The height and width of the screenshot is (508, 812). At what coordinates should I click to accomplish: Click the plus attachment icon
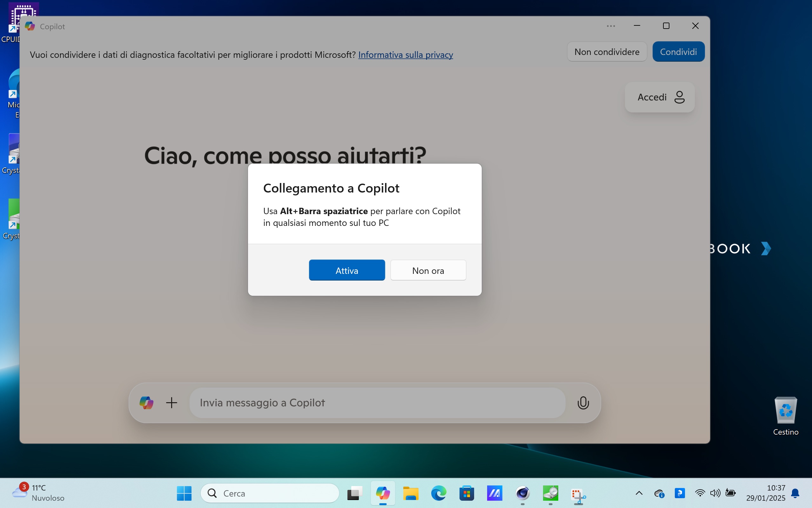171,403
